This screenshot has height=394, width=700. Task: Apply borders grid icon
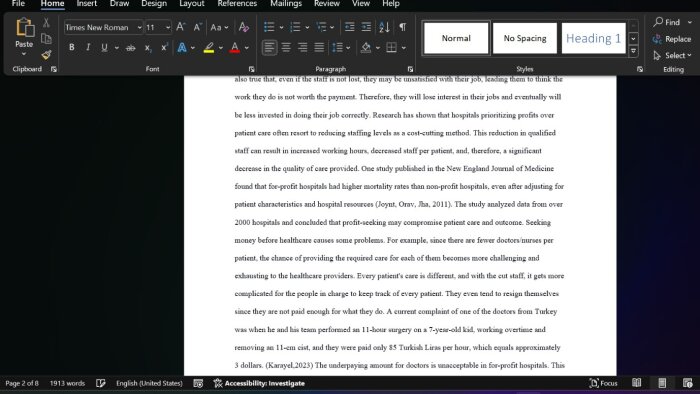click(392, 47)
